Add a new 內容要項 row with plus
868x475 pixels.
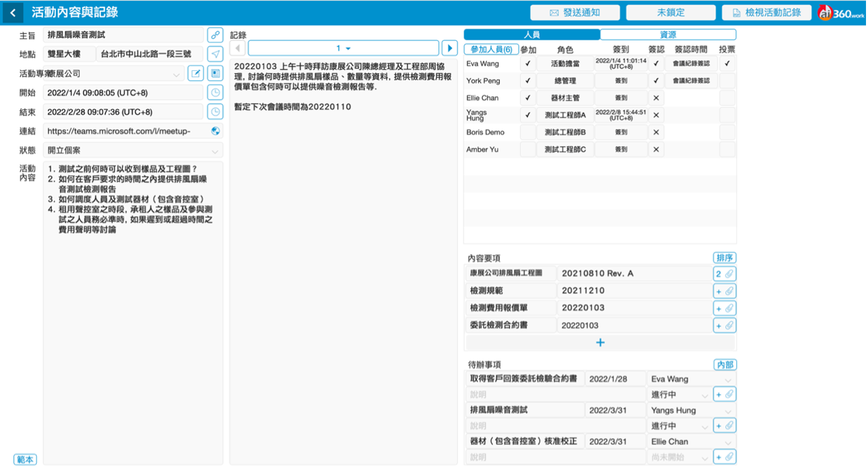(x=600, y=343)
